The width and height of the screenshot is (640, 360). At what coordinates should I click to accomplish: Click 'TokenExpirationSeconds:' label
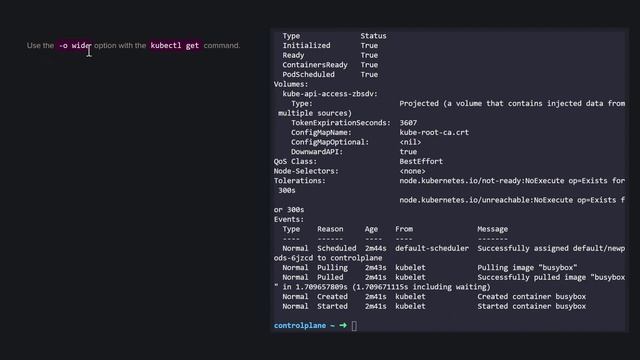(340, 122)
